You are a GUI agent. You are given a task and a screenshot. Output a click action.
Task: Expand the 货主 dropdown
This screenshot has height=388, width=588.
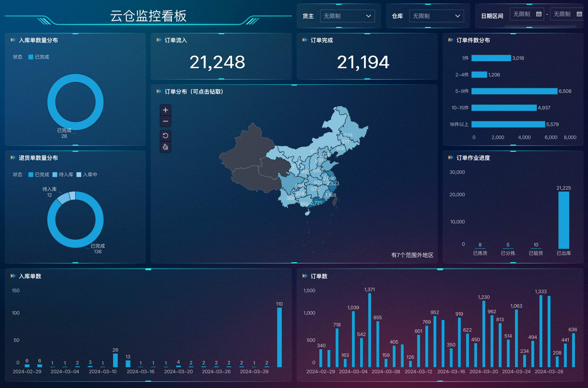pyautogui.click(x=347, y=16)
